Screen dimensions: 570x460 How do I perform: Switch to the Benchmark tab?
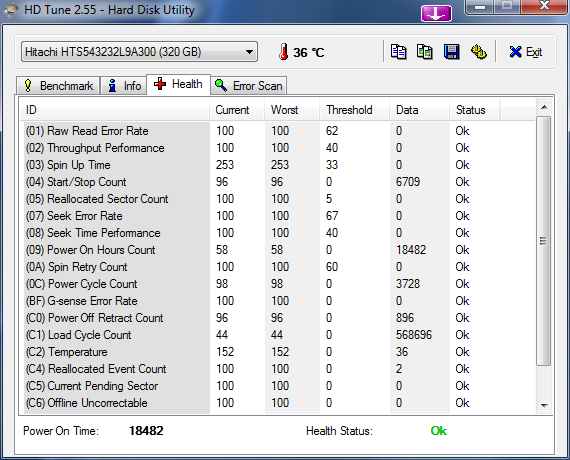[x=58, y=86]
